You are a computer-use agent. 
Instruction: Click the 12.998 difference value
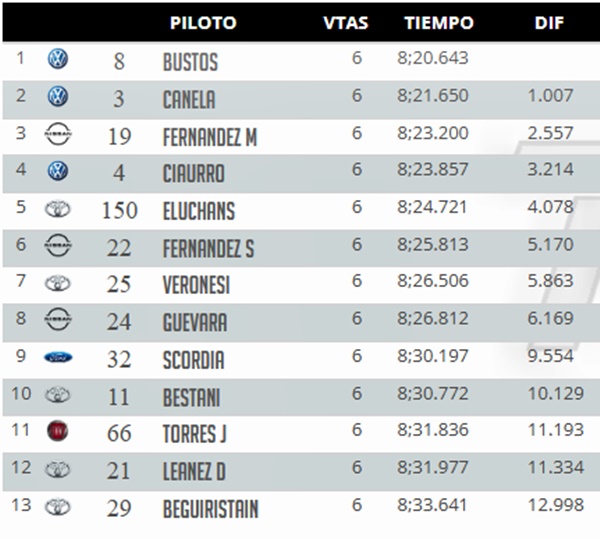tap(556, 505)
